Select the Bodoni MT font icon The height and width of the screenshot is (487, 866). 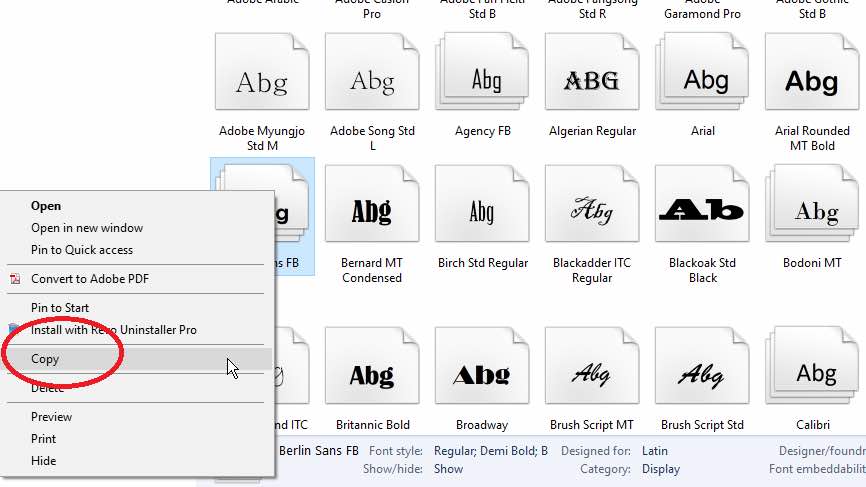[x=812, y=204]
